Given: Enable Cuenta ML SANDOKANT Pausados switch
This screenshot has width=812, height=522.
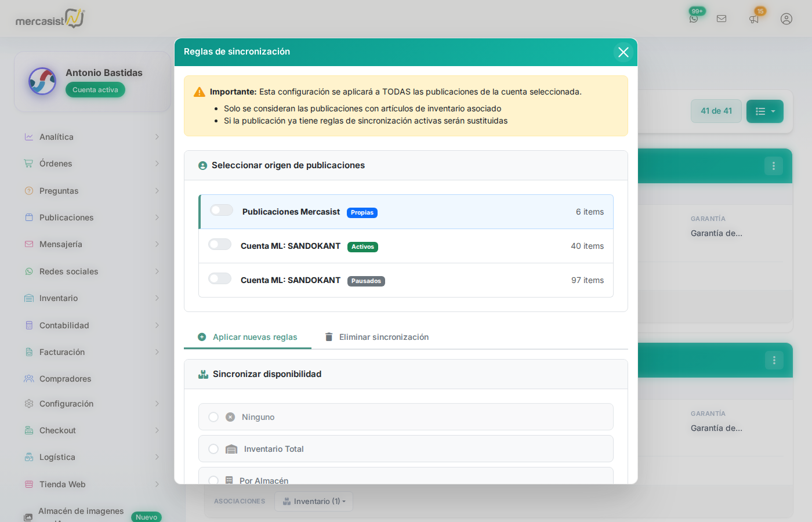Looking at the screenshot, I should pos(220,278).
